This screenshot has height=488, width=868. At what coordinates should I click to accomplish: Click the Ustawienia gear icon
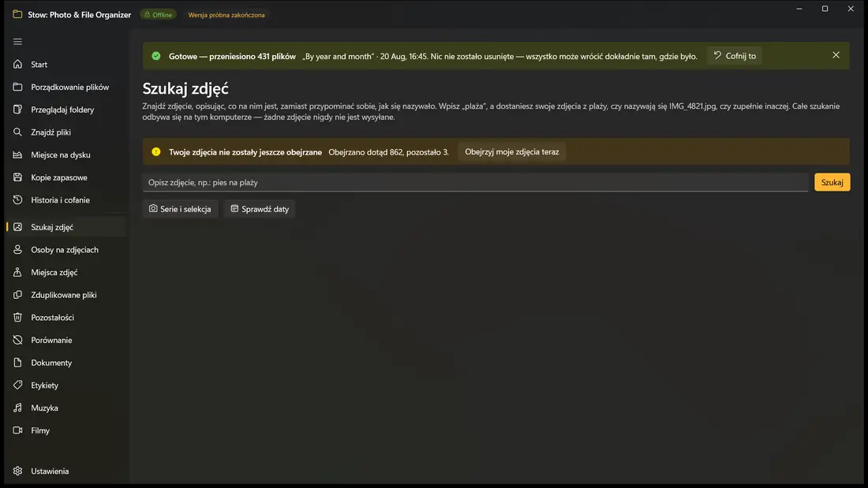coord(17,471)
